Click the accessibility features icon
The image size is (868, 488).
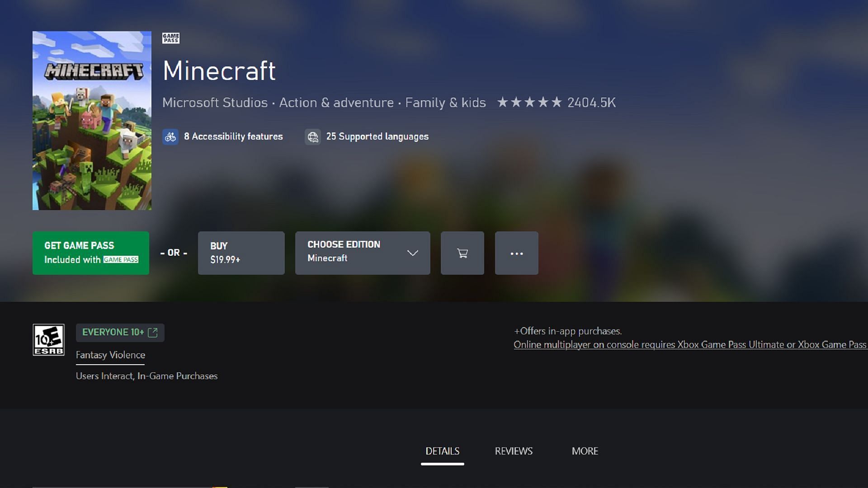pyautogui.click(x=170, y=136)
